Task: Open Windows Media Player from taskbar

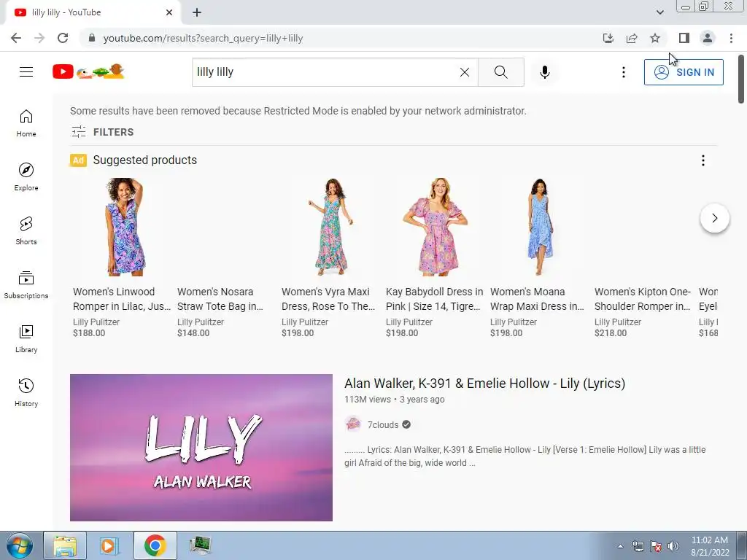Action: pyautogui.click(x=109, y=545)
